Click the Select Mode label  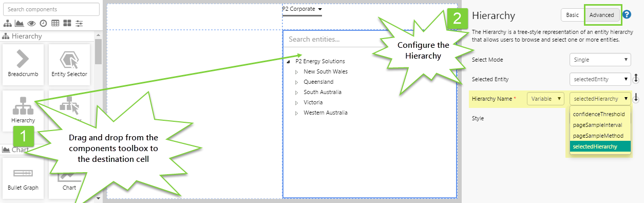pyautogui.click(x=487, y=60)
